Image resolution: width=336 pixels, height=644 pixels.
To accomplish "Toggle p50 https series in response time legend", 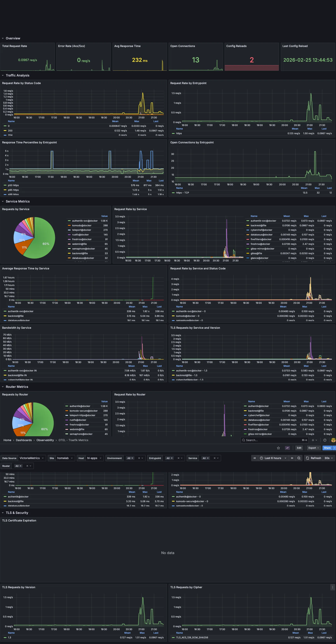I will 13,185.
